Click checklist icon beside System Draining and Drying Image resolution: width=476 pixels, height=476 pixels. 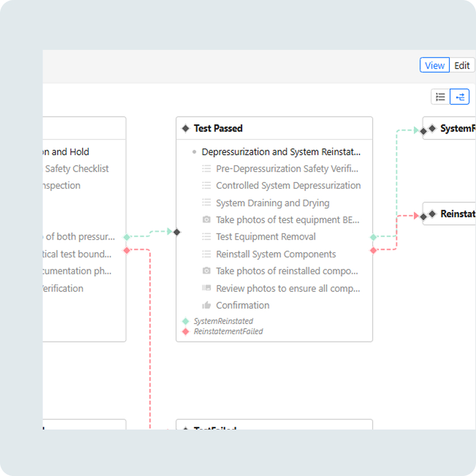tap(206, 202)
